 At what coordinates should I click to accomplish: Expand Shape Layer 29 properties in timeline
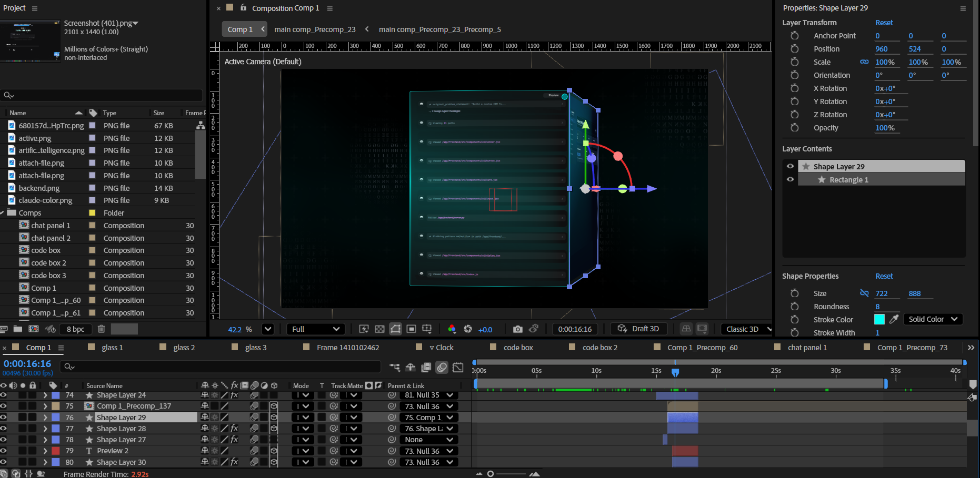[x=45, y=418]
